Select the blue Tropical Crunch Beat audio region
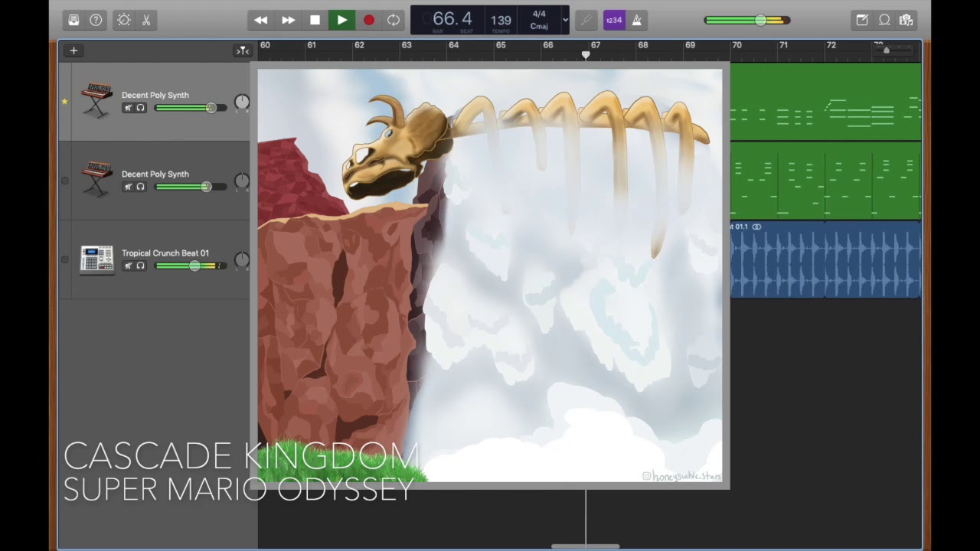 (825, 259)
